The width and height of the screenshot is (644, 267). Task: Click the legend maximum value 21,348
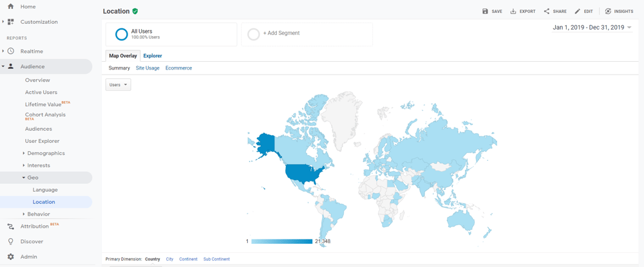323,241
